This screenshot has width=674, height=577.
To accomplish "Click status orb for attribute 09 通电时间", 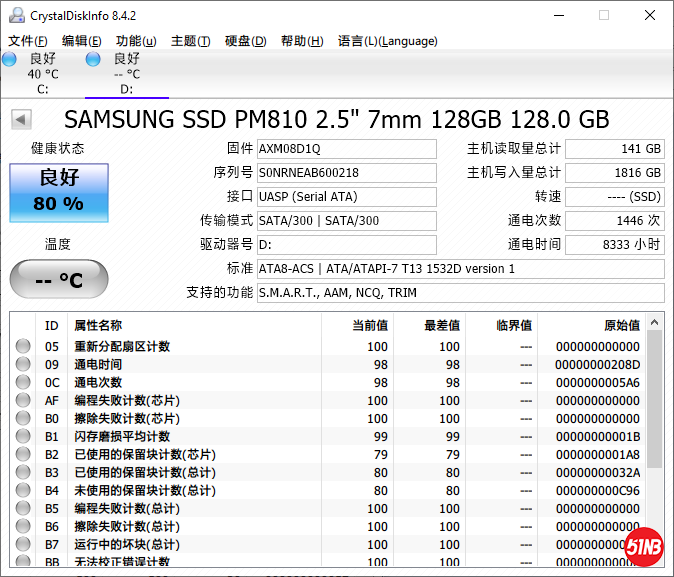I will (23, 365).
